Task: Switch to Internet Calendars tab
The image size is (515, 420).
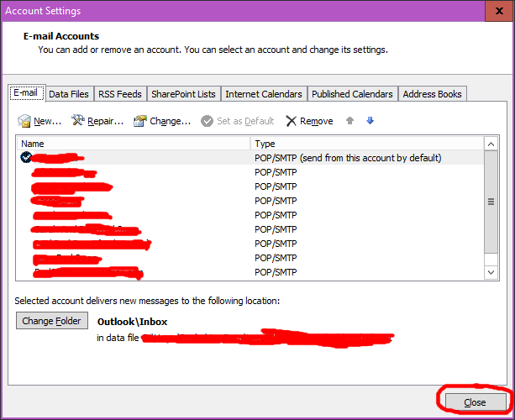Action: (x=264, y=94)
